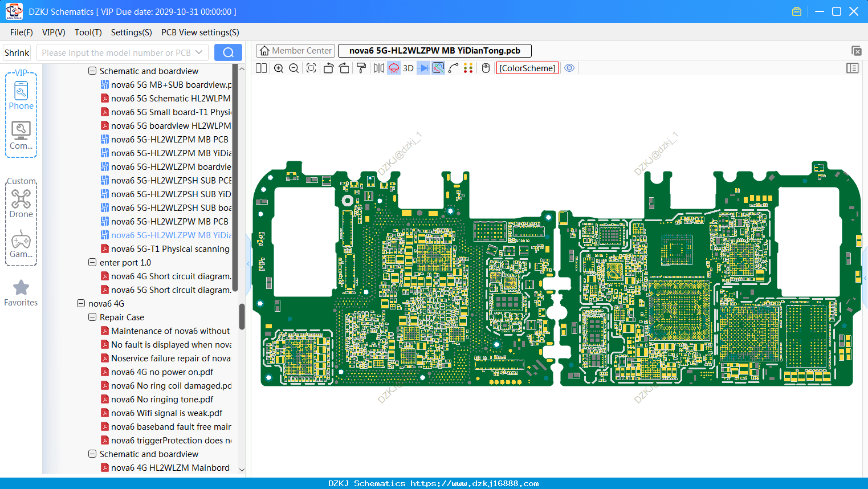Open nova6 5G Schematic HL2WLPM pdf
The height and width of the screenshot is (489, 868).
(x=166, y=99)
